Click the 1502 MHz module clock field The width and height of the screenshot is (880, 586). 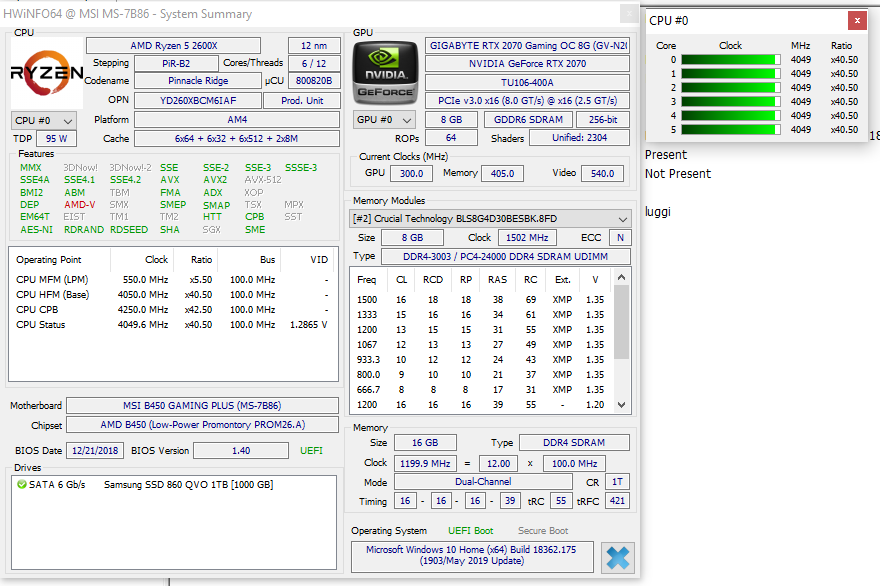click(x=527, y=237)
